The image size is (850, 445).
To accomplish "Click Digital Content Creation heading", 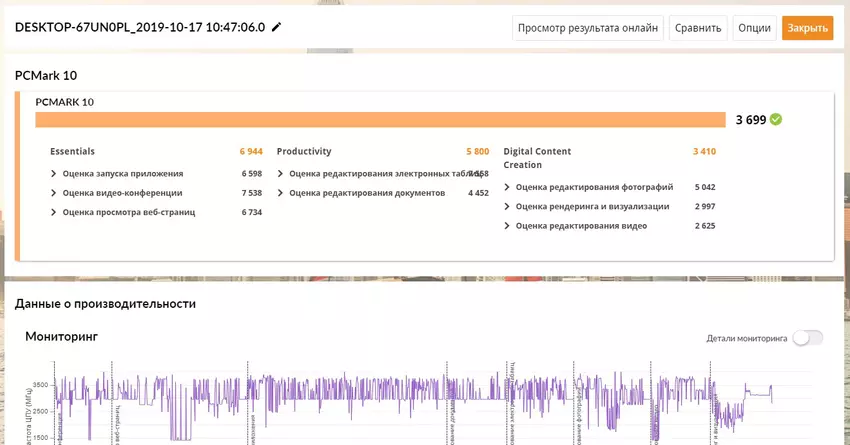I will 537,158.
